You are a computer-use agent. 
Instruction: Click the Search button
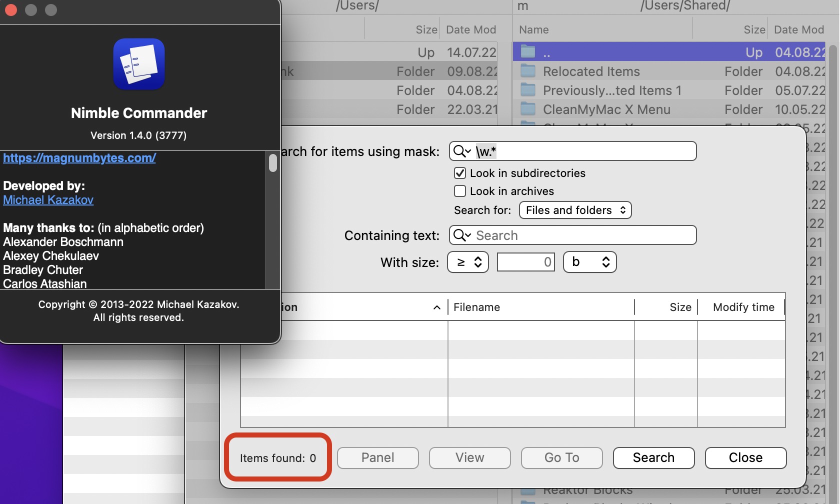pos(654,457)
